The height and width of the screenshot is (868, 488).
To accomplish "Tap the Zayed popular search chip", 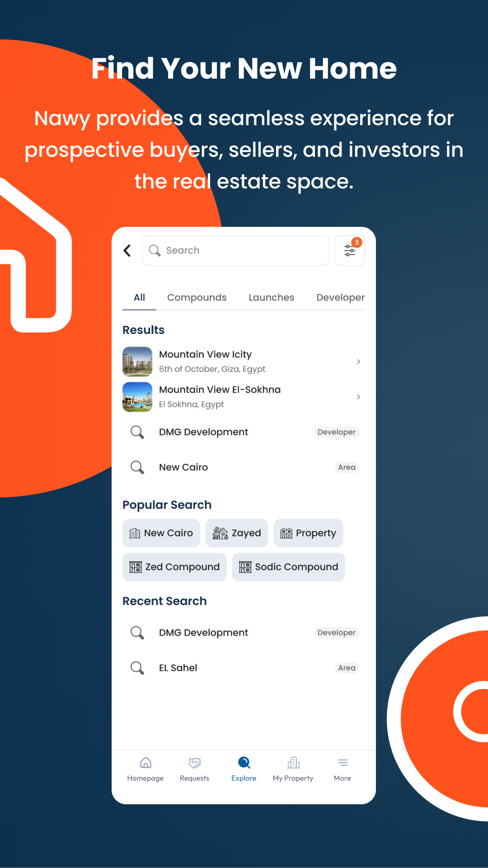I will coord(237,533).
